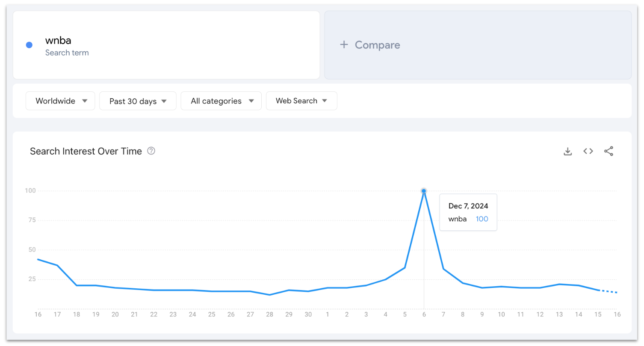
Task: Click the Search Interest Over Time title
Action: pyautogui.click(x=86, y=151)
